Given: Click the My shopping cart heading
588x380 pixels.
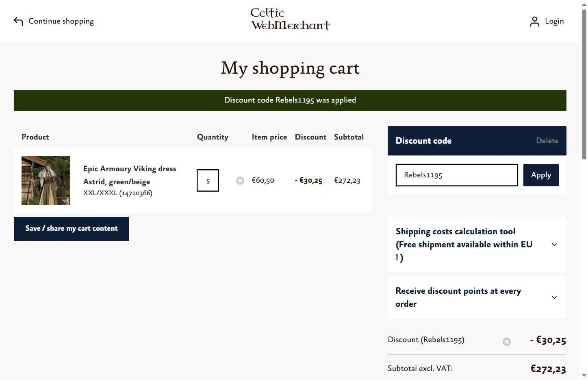Looking at the screenshot, I should pos(290,68).
